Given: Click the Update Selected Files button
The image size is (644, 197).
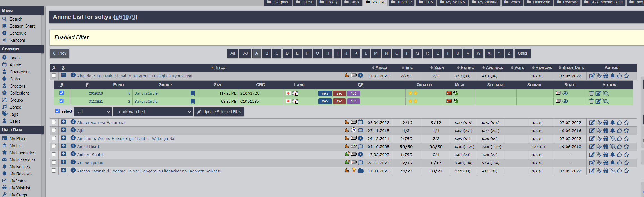Looking at the screenshot, I should (219, 112).
